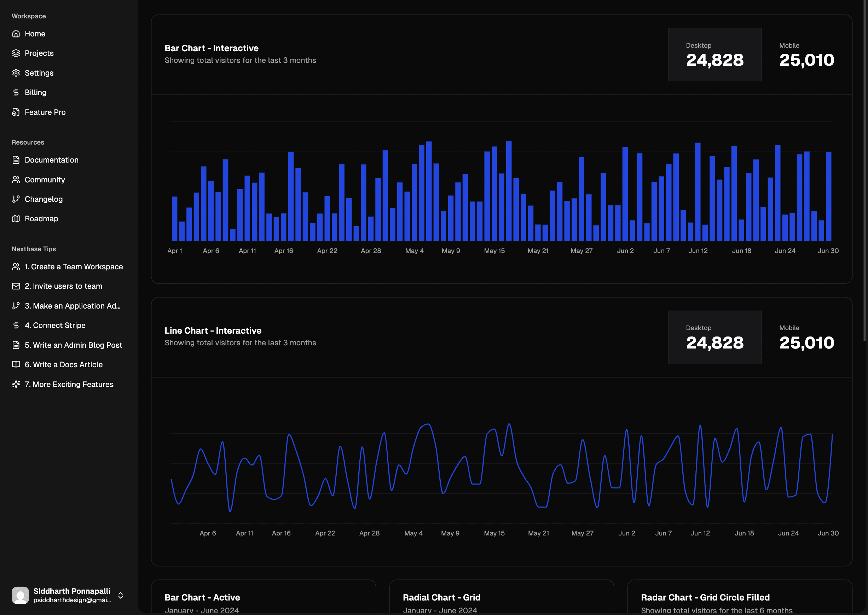
Task: Click the Create a Team Workspace users icon
Action: pos(16,266)
